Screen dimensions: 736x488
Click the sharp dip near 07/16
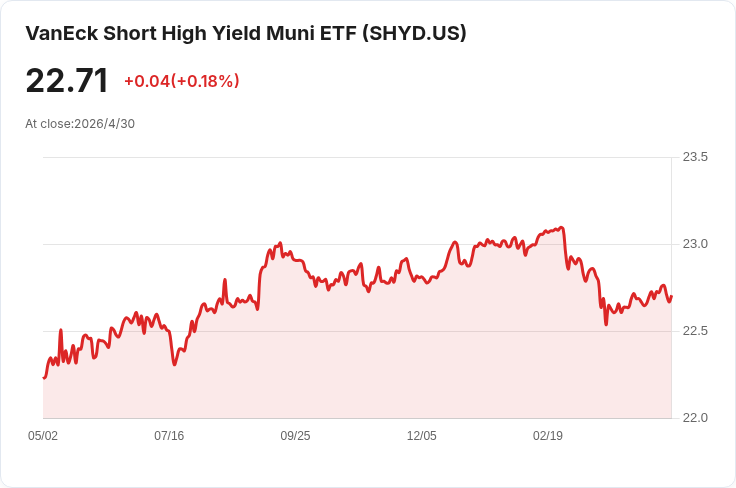pos(175,364)
